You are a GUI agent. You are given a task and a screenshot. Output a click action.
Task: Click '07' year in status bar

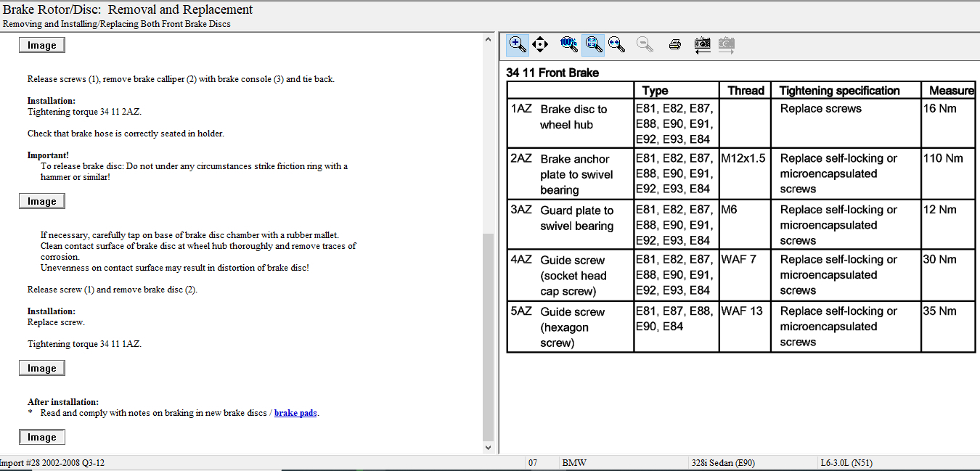point(533,463)
